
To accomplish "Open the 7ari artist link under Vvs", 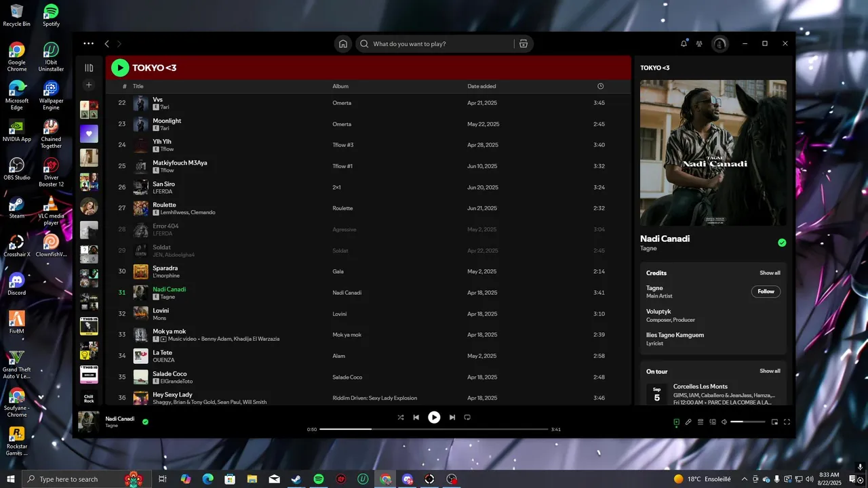I will pyautogui.click(x=165, y=107).
